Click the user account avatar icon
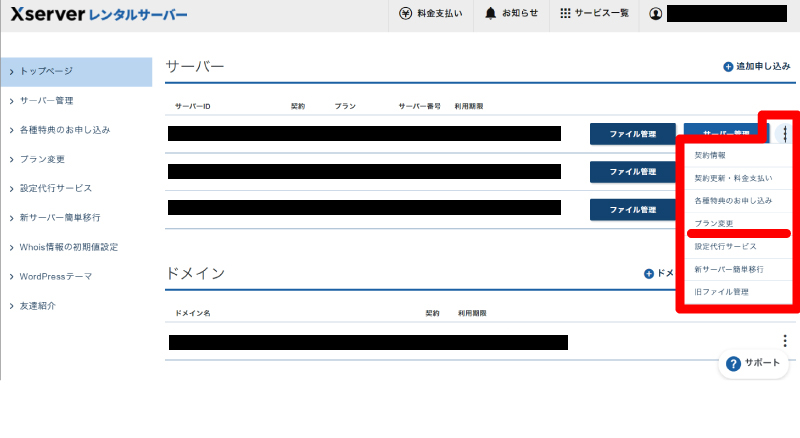800x438 pixels. [655, 15]
